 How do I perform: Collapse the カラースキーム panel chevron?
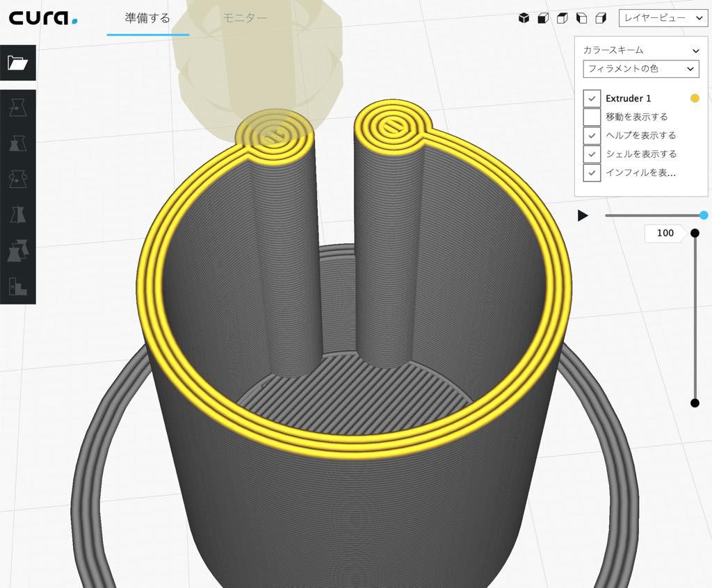[x=695, y=51]
